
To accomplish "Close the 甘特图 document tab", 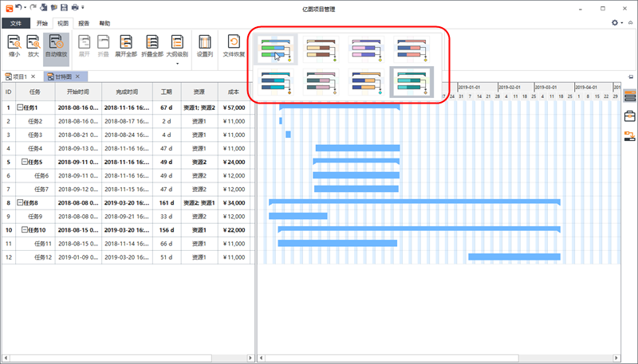I will 77,76.
